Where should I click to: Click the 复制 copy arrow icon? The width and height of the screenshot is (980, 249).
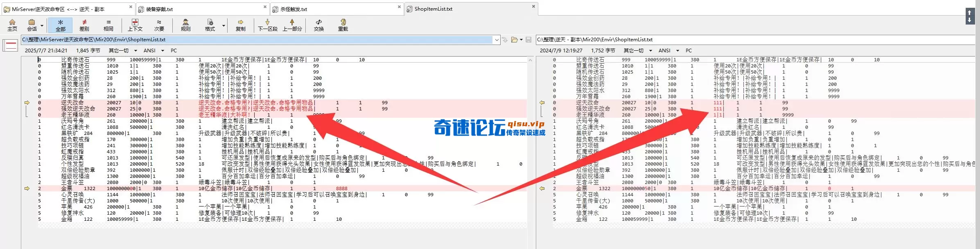241,25
